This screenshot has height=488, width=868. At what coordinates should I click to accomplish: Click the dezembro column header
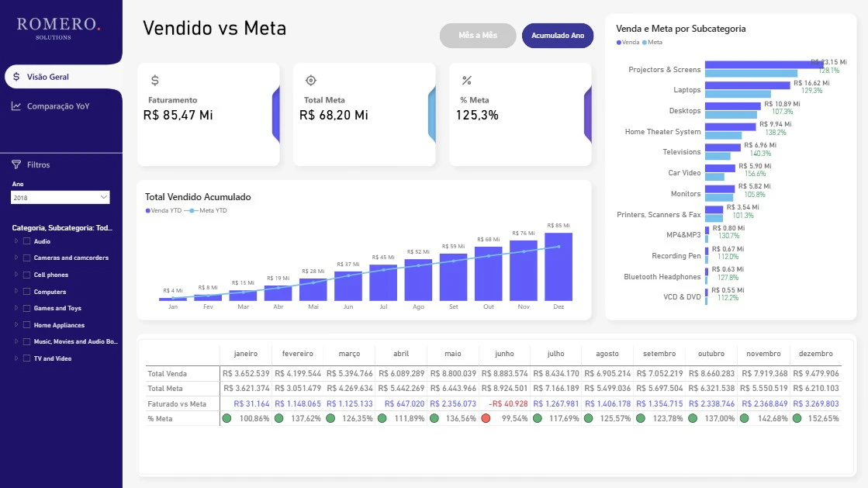point(815,354)
